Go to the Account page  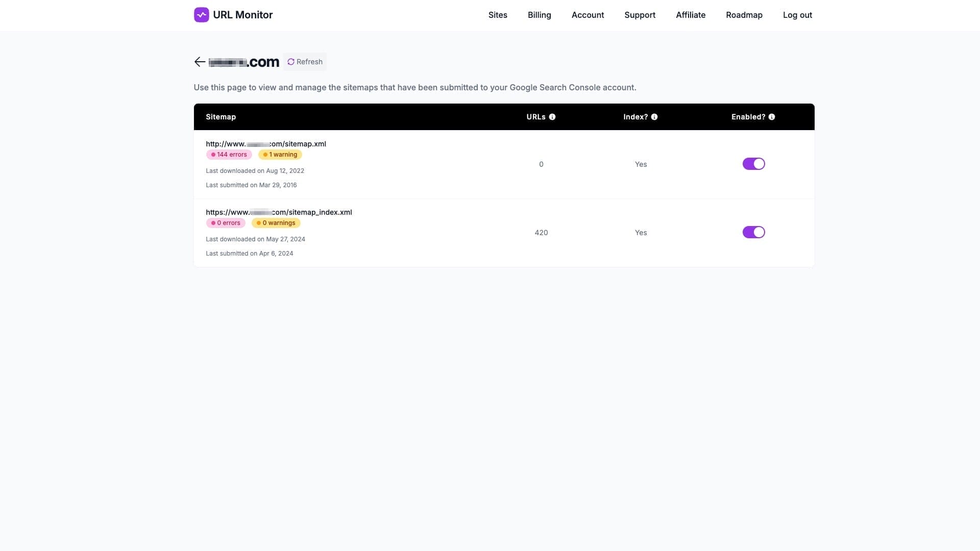[587, 15]
